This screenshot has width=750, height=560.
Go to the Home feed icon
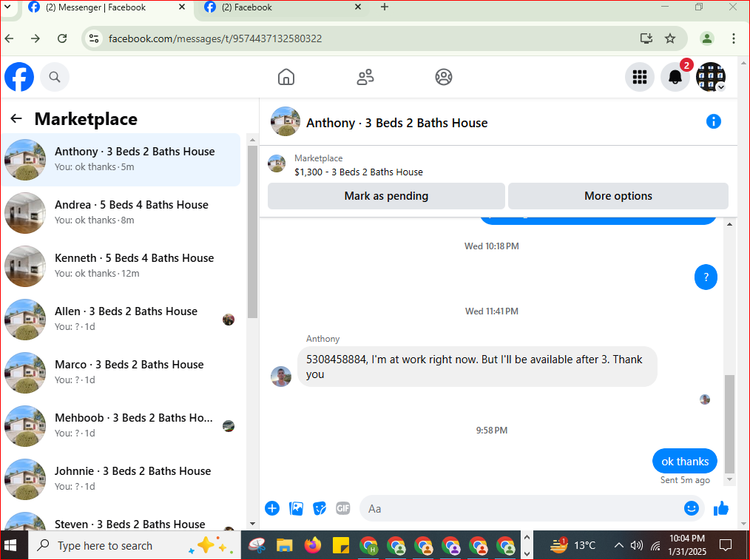click(286, 76)
